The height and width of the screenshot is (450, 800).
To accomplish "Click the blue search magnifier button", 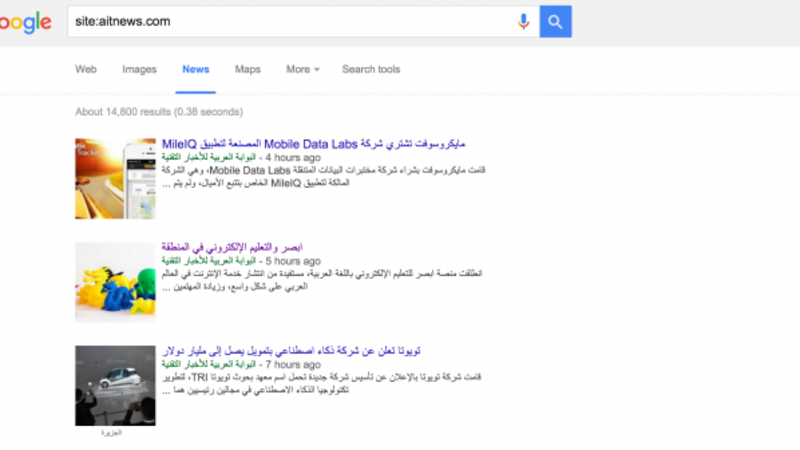I will pos(555,21).
